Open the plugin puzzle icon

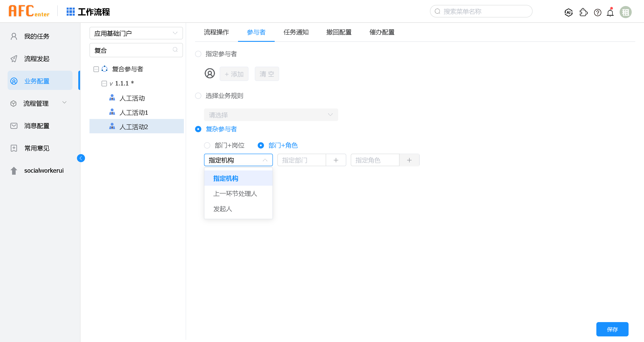[x=583, y=12]
